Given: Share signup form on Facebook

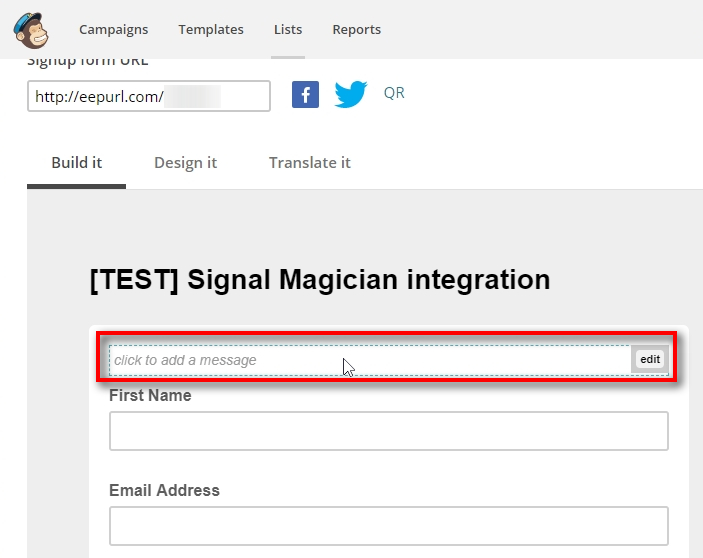Looking at the screenshot, I should coord(305,95).
